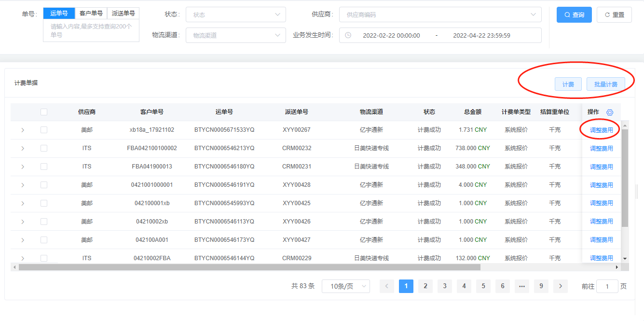Click amount 132.000 CNY cell
644x321 pixels.
473,258
